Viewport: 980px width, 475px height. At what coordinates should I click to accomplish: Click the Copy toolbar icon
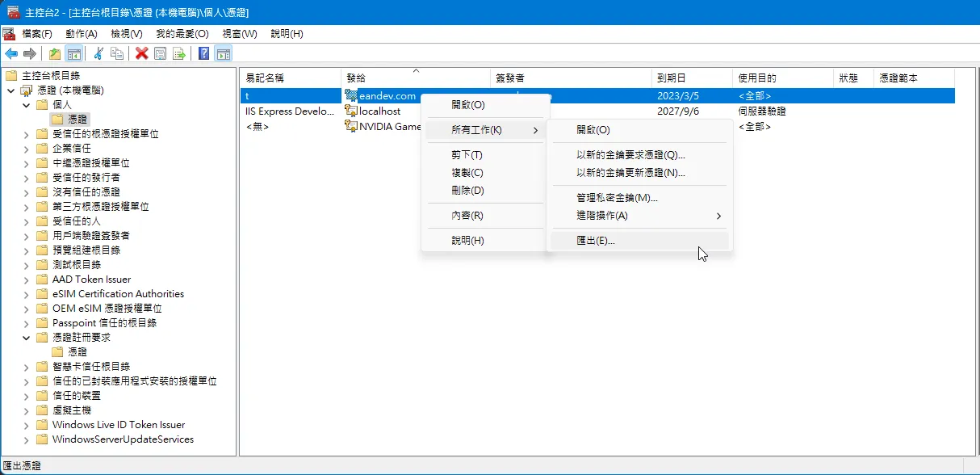point(118,53)
